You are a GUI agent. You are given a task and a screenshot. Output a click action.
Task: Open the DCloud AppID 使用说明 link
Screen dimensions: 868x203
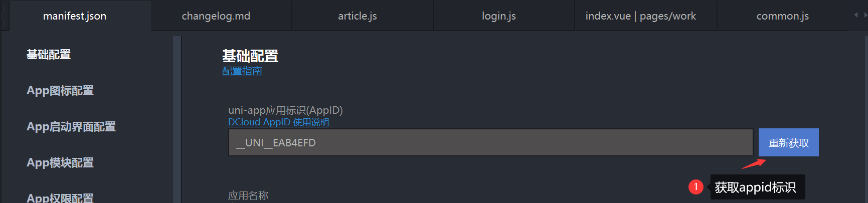point(279,122)
